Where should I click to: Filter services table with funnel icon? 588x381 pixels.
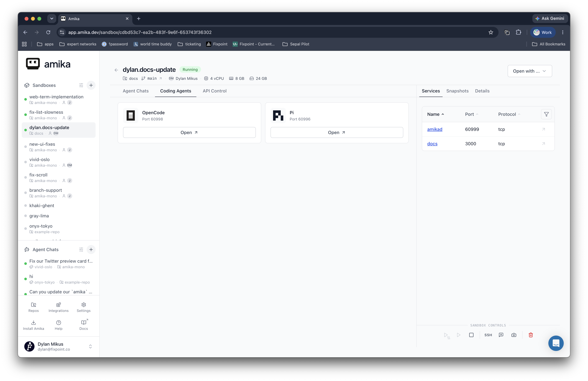click(546, 114)
